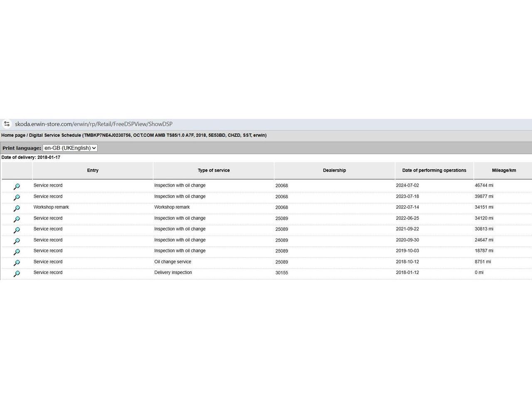Expand the Print language dropdown
Image resolution: width=532 pixels, height=399 pixels.
(x=70, y=148)
